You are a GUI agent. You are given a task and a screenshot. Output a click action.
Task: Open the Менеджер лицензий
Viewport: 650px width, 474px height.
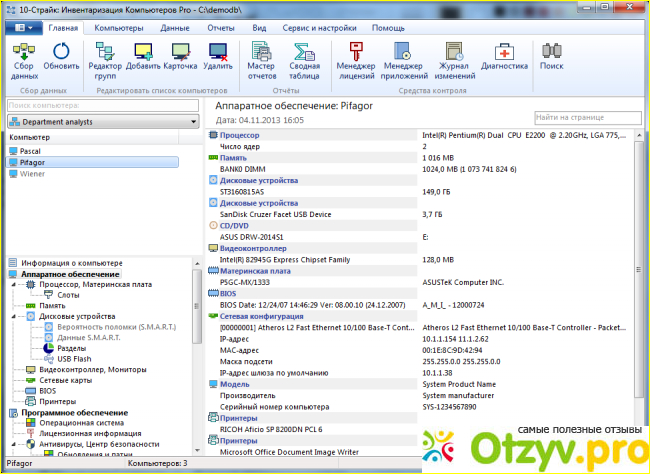pos(355,58)
